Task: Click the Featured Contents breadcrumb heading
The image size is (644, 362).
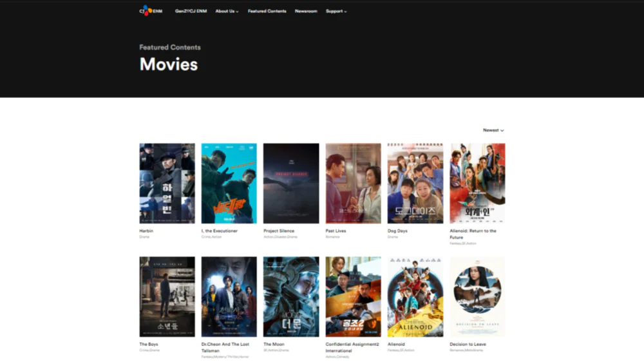Action: tap(170, 47)
